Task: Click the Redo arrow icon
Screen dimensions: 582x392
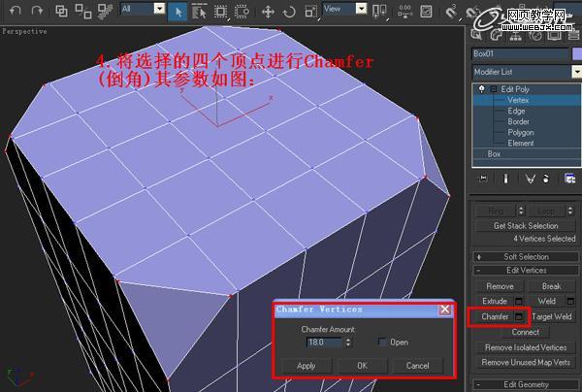Action: (37, 11)
